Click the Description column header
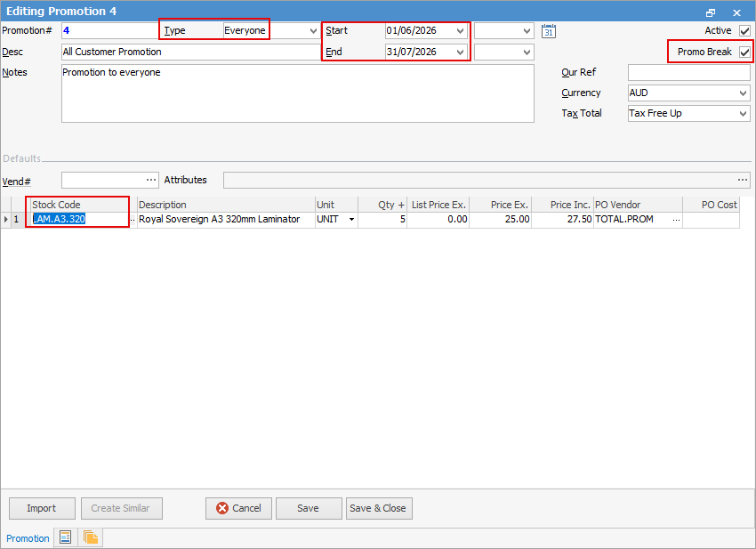Viewport: 756px width, 549px height. tap(226, 205)
